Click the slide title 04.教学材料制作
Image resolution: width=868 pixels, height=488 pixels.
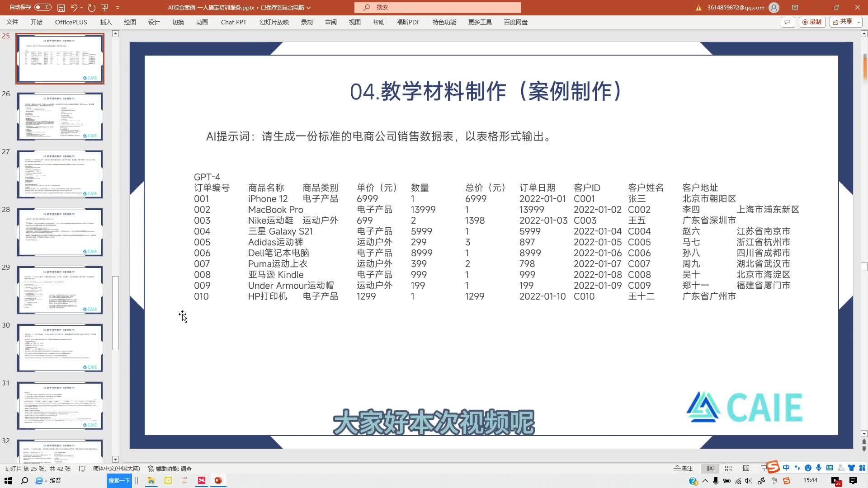(x=486, y=92)
